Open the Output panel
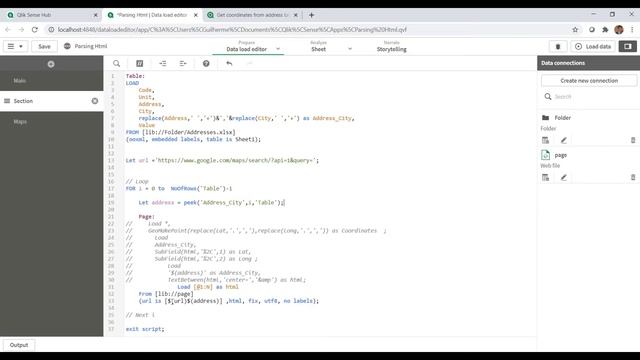This screenshot has width=640, height=360. click(x=19, y=345)
